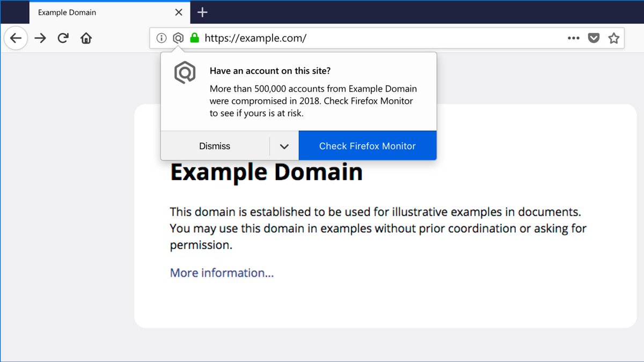Click the Example Domain page heading
This screenshot has width=644, height=362.
[x=266, y=172]
